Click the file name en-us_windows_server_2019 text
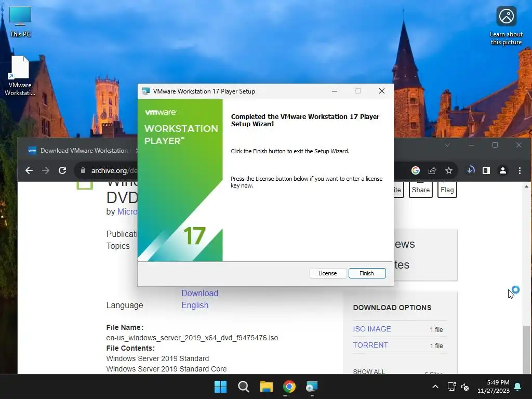Image resolution: width=532 pixels, height=399 pixels. coord(192,338)
